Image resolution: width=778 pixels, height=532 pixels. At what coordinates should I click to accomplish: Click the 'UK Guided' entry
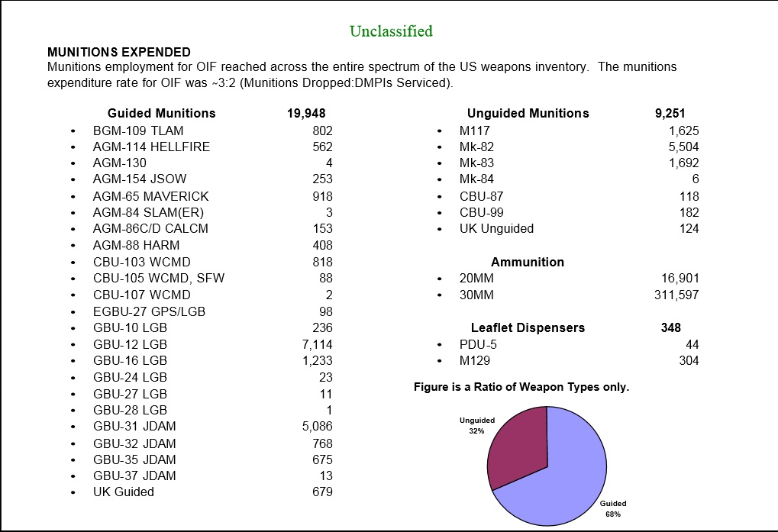(x=124, y=492)
